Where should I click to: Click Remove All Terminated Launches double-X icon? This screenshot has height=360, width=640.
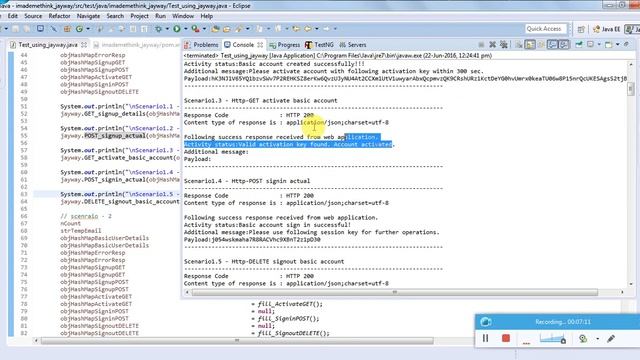tap(504, 44)
